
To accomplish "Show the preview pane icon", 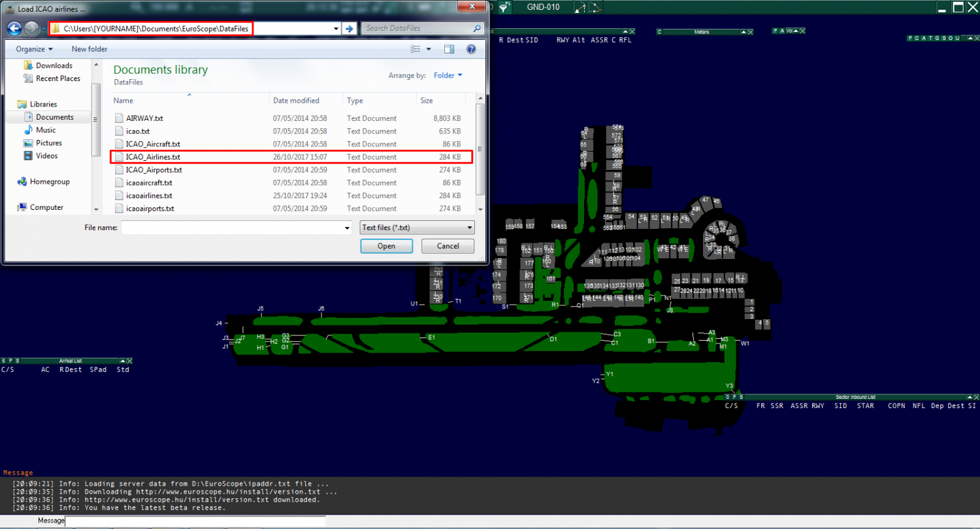I will [x=449, y=49].
